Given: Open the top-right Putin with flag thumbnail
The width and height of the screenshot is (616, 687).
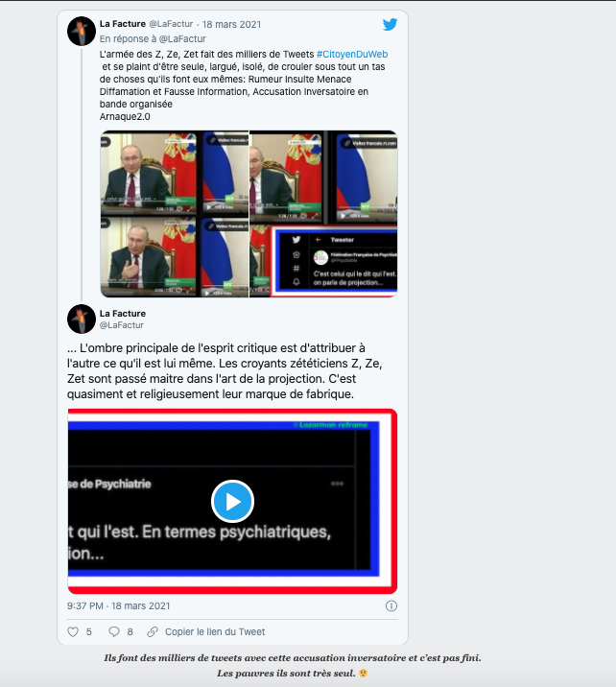Looking at the screenshot, I should [323, 177].
